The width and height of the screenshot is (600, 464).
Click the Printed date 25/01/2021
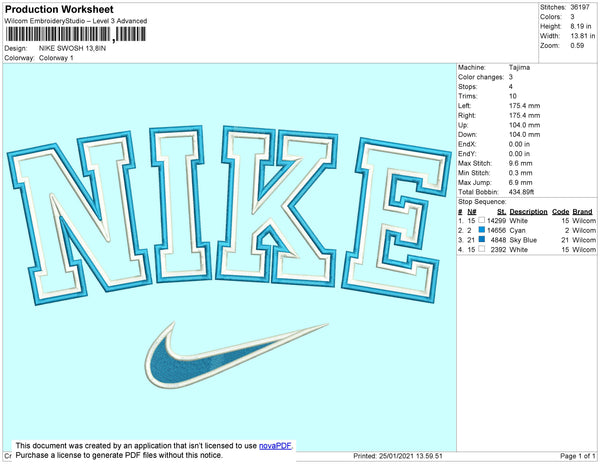tap(398, 456)
